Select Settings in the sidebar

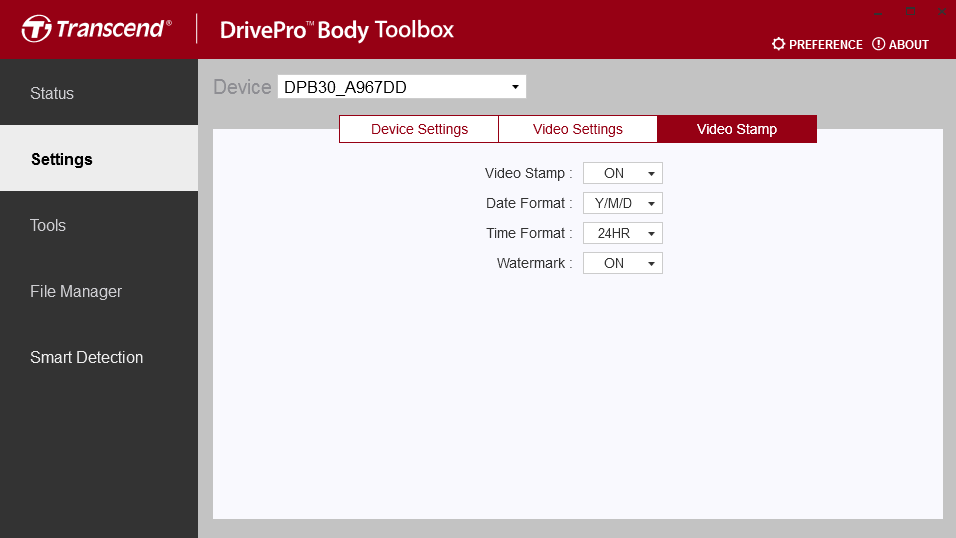click(99, 159)
